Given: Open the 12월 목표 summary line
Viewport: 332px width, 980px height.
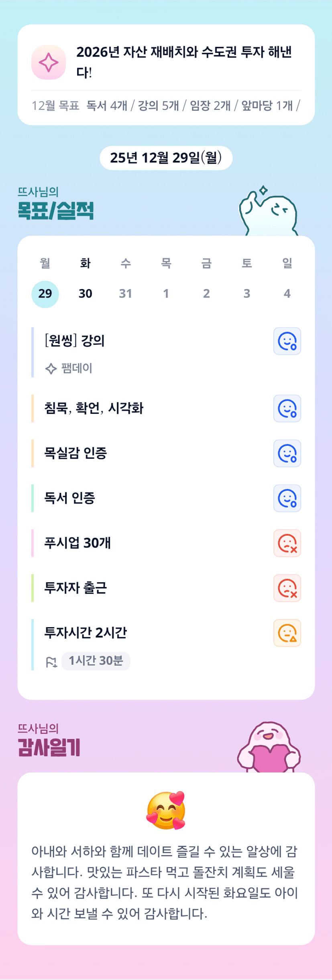Looking at the screenshot, I should pyautogui.click(x=166, y=106).
